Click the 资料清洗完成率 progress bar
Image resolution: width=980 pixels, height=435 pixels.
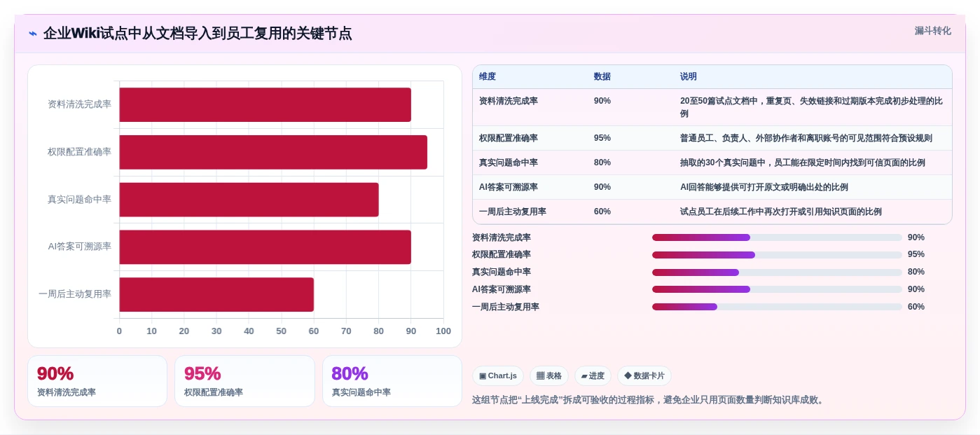777,237
